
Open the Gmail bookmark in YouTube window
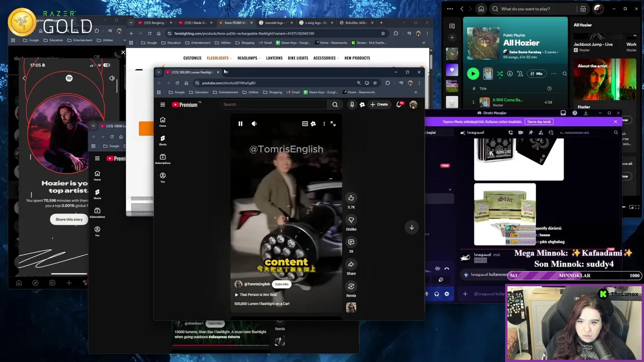(292, 93)
